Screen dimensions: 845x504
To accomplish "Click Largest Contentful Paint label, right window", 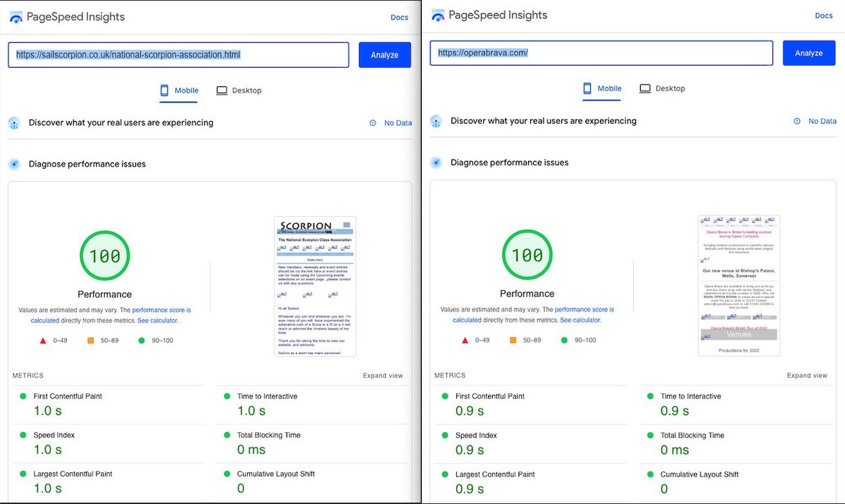I will [x=495, y=474].
